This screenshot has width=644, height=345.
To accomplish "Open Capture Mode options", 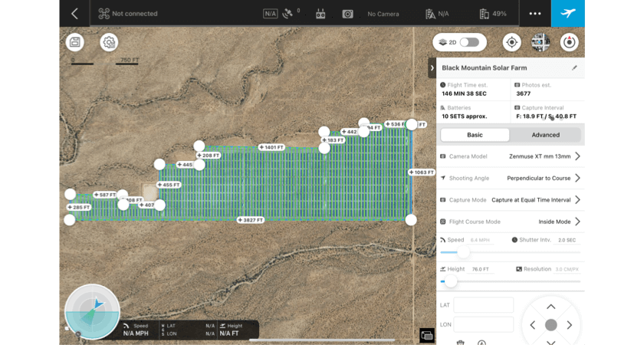I will (x=510, y=199).
